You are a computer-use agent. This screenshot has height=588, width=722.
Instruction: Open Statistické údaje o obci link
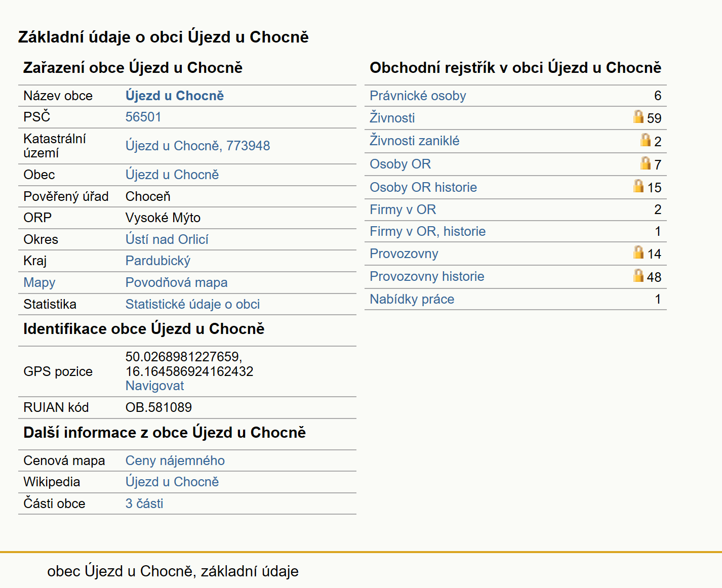[x=192, y=304]
